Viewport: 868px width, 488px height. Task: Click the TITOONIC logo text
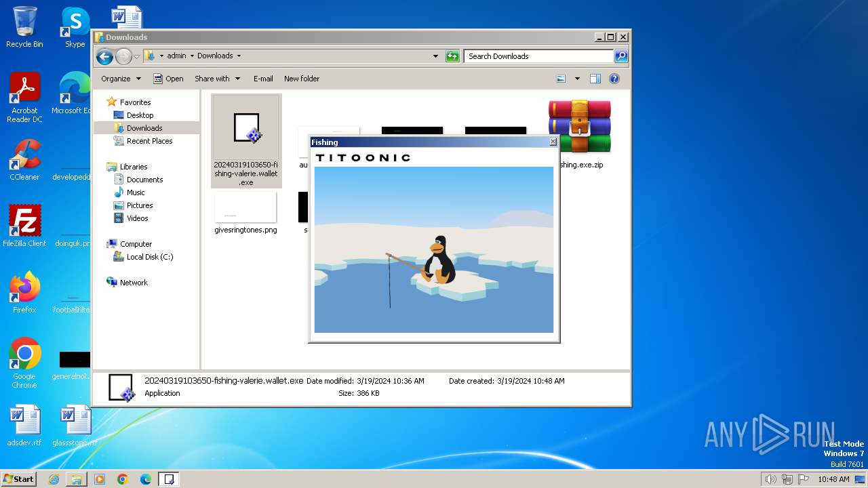point(363,158)
